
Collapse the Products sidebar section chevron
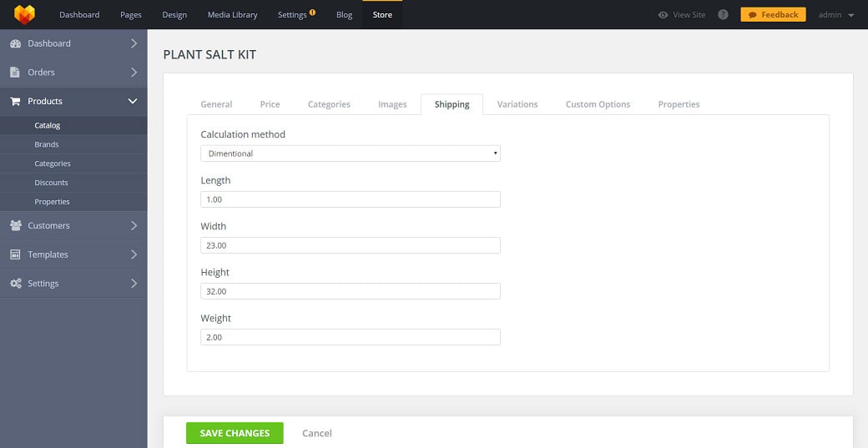click(x=133, y=101)
